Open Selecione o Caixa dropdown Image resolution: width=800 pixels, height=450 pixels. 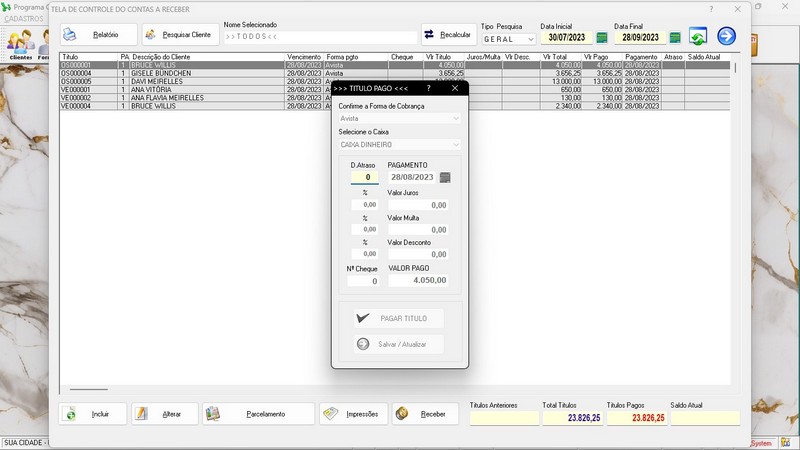pyautogui.click(x=399, y=145)
